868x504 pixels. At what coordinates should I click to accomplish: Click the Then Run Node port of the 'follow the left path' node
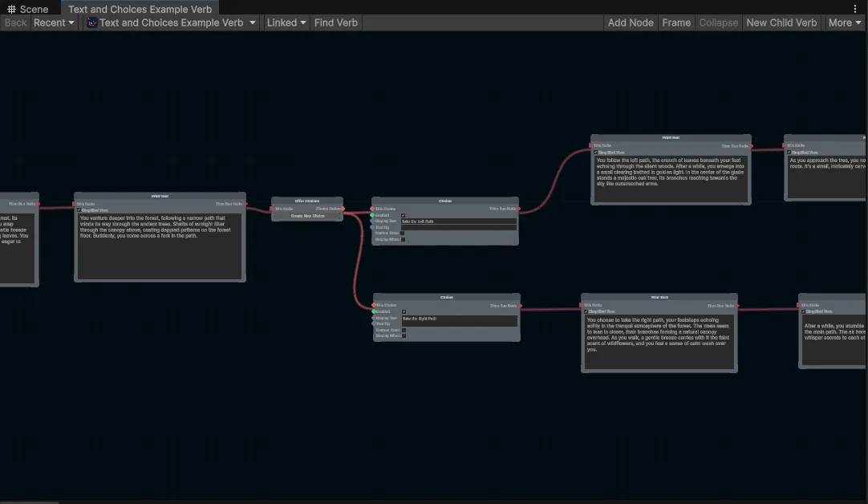click(751, 145)
